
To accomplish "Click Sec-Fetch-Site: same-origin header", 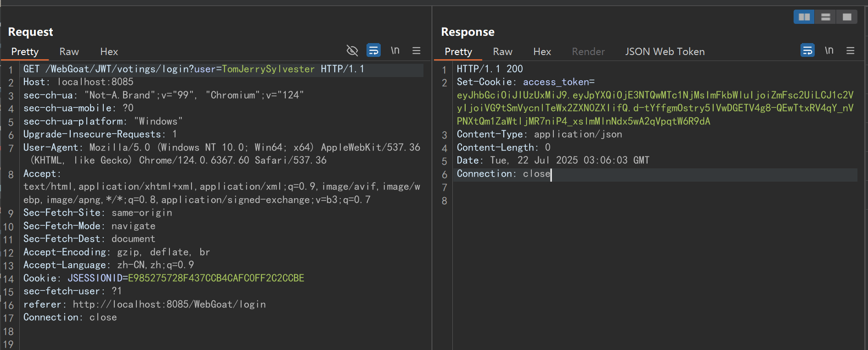I will click(x=98, y=212).
